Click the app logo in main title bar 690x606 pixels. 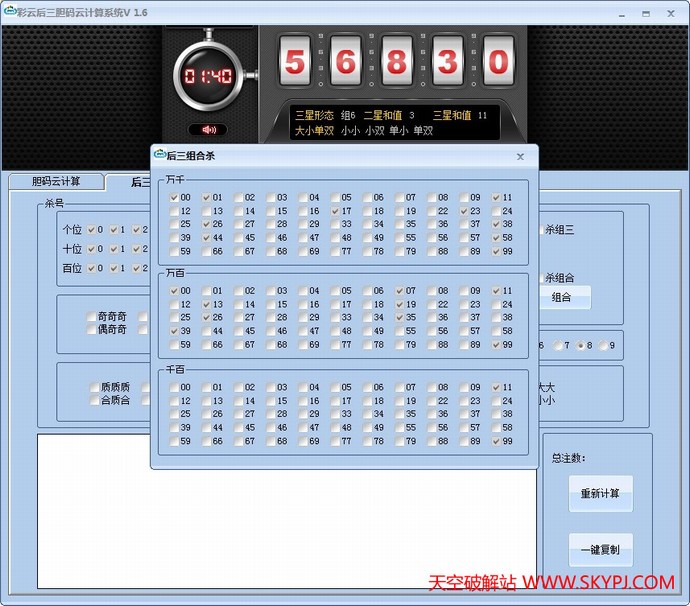click(x=10, y=12)
